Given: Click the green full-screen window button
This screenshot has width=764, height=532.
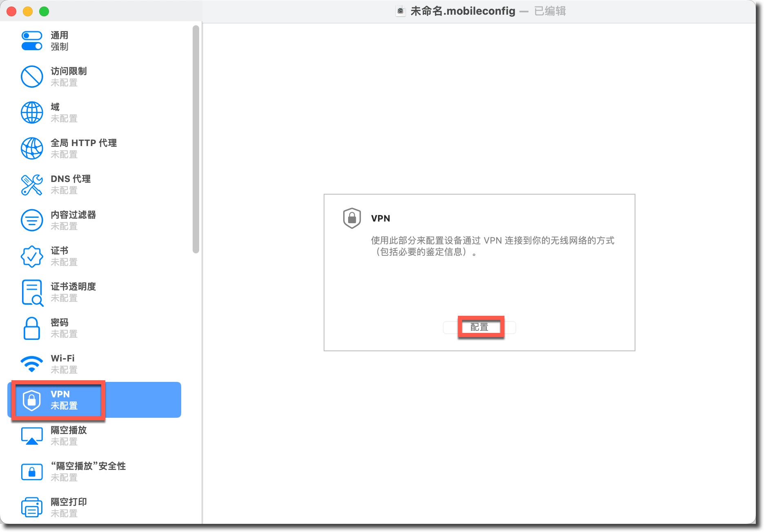Looking at the screenshot, I should pyautogui.click(x=44, y=11).
